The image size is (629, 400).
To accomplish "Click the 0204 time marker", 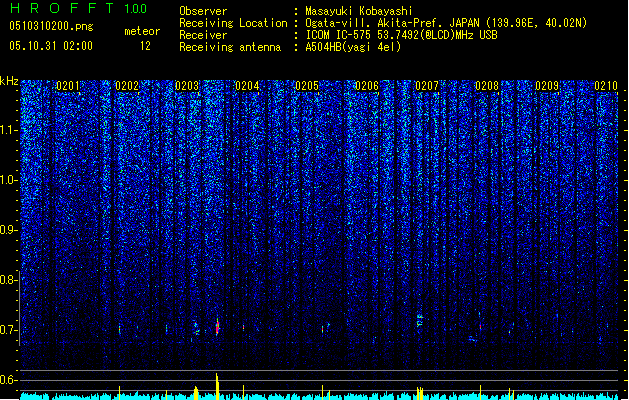I will [x=247, y=86].
